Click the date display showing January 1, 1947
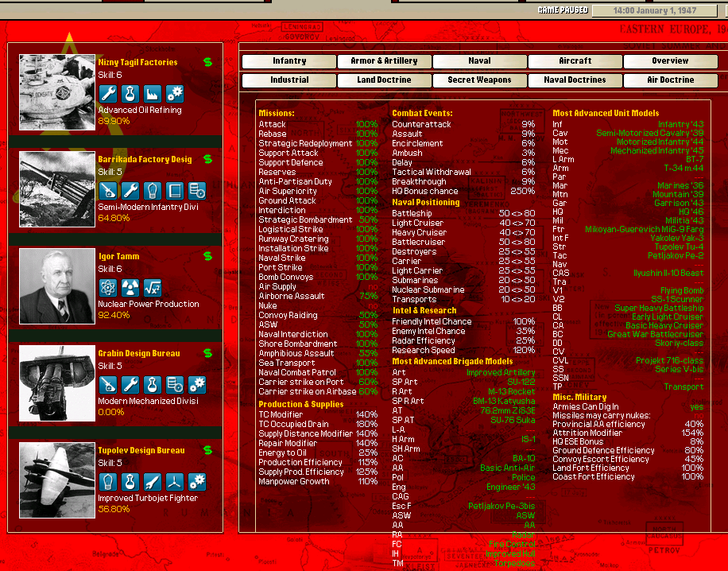The image size is (728, 571). (x=655, y=11)
